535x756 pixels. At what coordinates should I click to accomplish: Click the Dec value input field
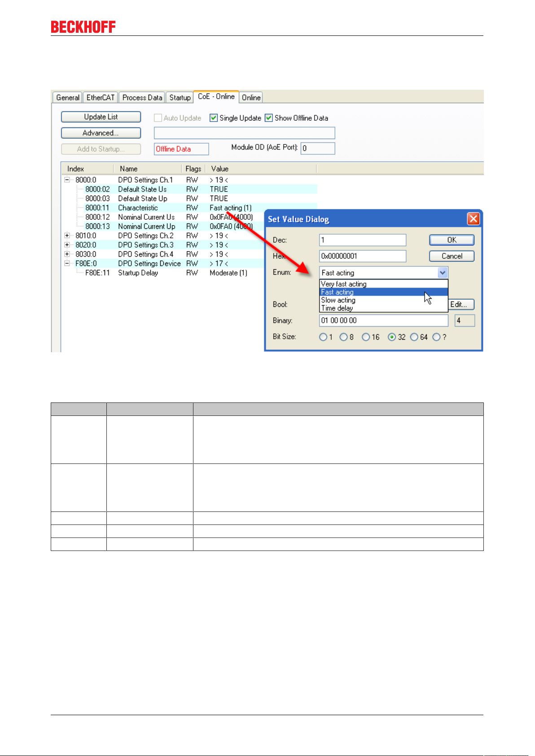pos(363,240)
